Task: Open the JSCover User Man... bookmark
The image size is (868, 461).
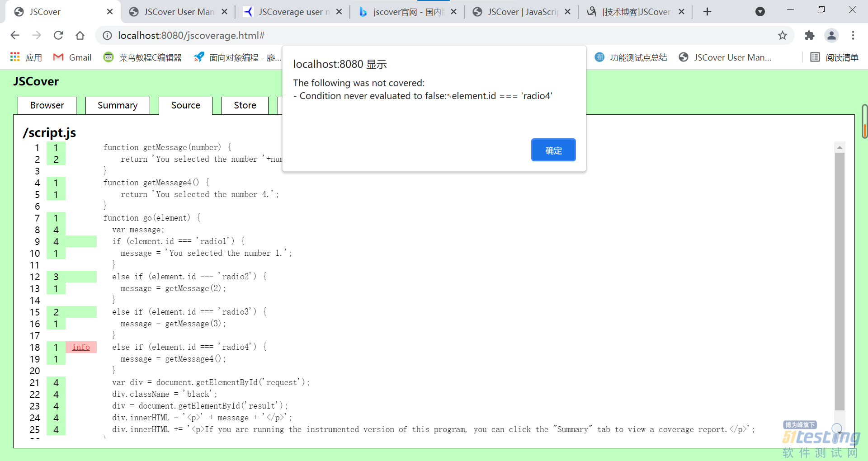Action: tap(725, 57)
